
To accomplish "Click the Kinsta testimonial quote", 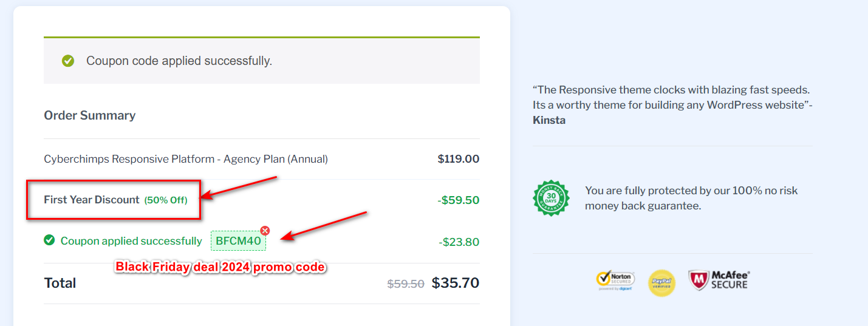I will click(x=672, y=104).
